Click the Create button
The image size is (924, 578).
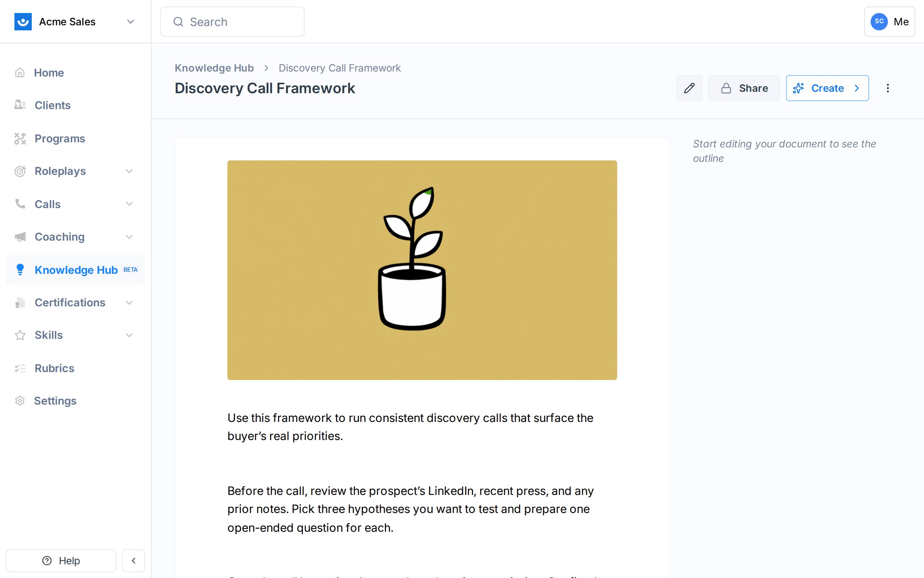pos(827,88)
